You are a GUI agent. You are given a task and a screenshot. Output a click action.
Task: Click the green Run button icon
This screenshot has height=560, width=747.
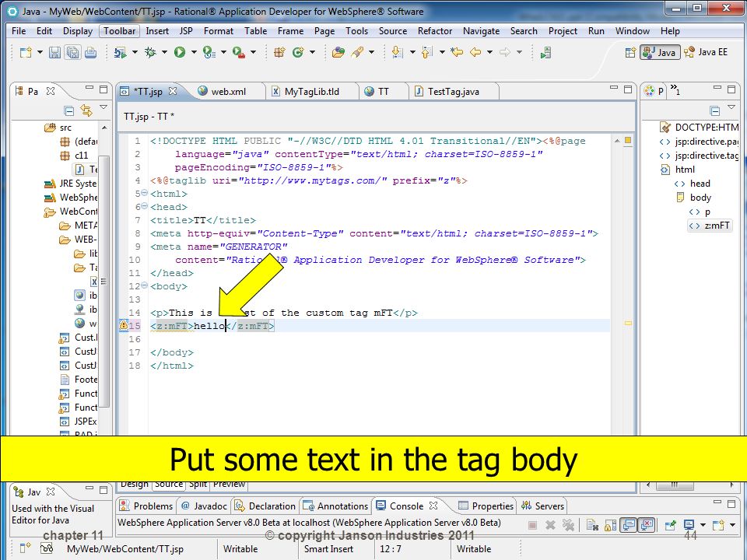tap(180, 52)
